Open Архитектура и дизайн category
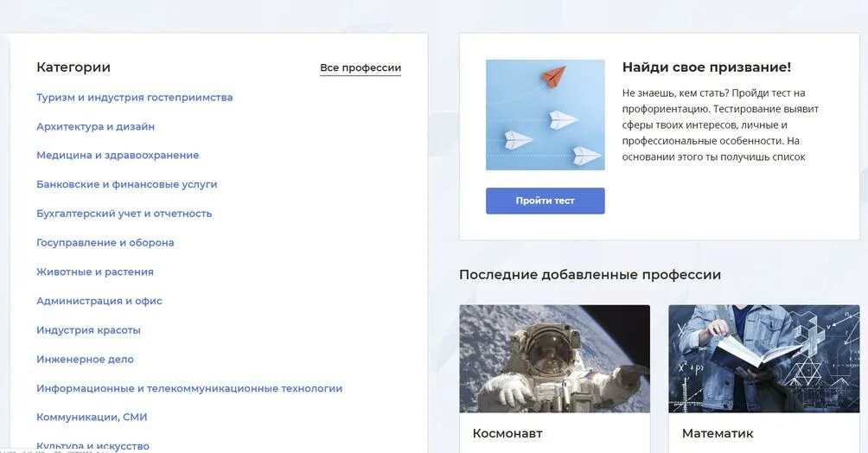This screenshot has width=868, height=453. [95, 126]
